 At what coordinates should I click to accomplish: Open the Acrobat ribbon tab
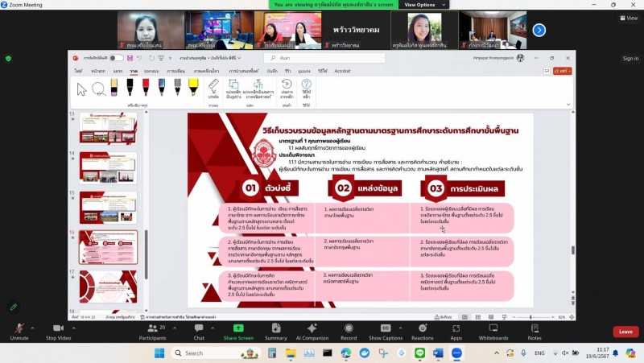342,71
